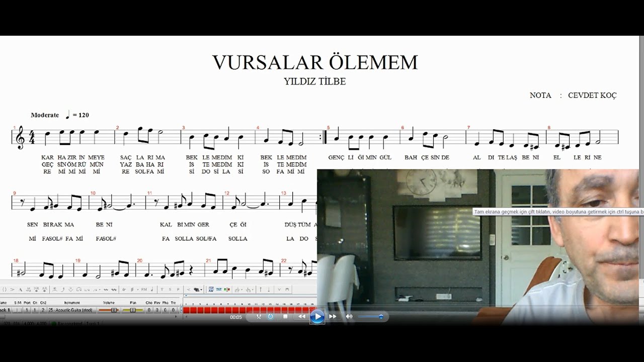Image resolution: width=644 pixels, height=362 pixels.
Task: Click the lyric BAH ÇE SIN DE
Action: point(427,157)
